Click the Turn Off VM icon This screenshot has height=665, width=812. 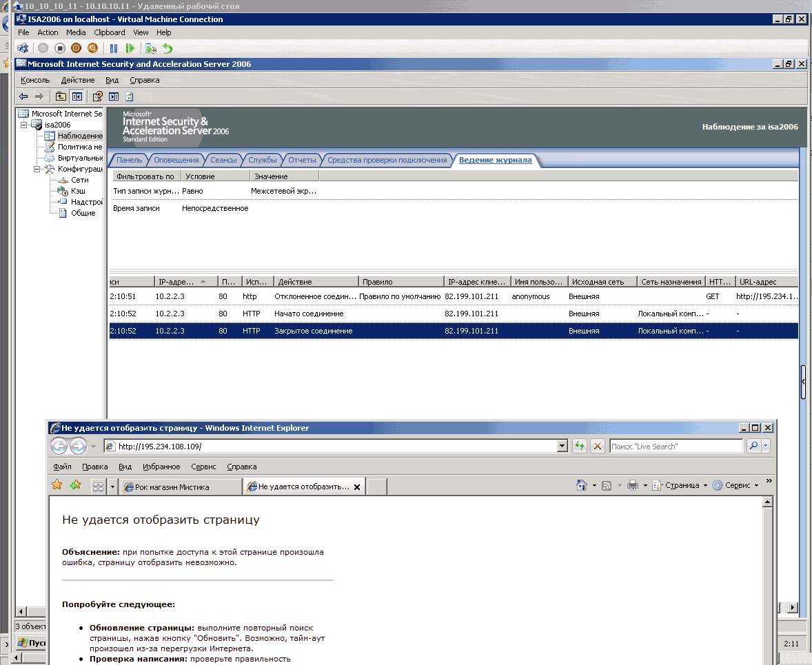click(60, 48)
